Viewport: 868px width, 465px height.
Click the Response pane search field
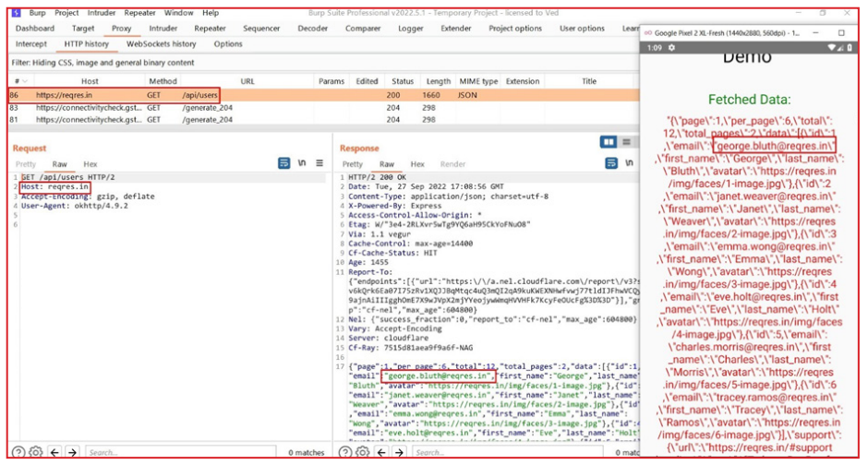click(507, 452)
